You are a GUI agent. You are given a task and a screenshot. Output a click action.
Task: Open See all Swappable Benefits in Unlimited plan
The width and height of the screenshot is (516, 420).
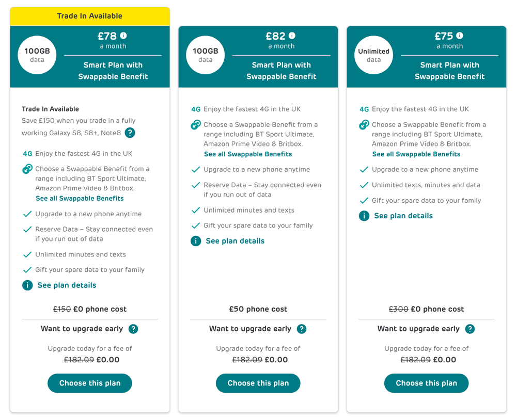[x=416, y=154]
